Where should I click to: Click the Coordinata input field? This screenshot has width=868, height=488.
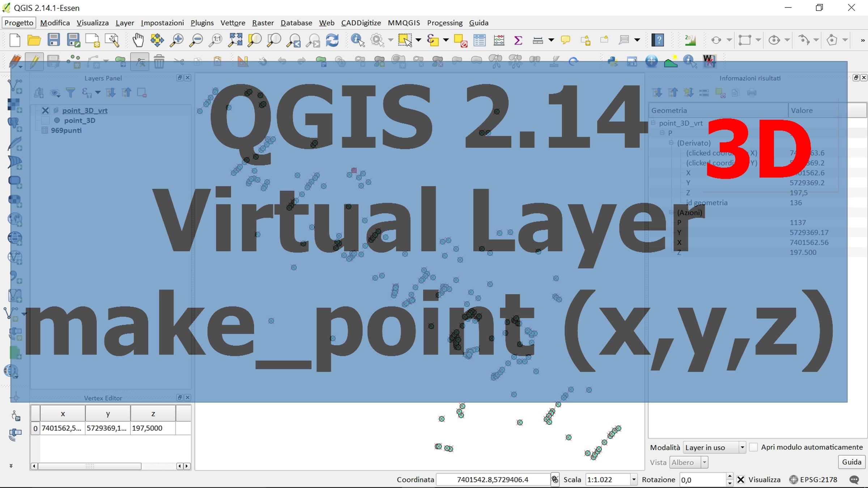[x=493, y=480]
